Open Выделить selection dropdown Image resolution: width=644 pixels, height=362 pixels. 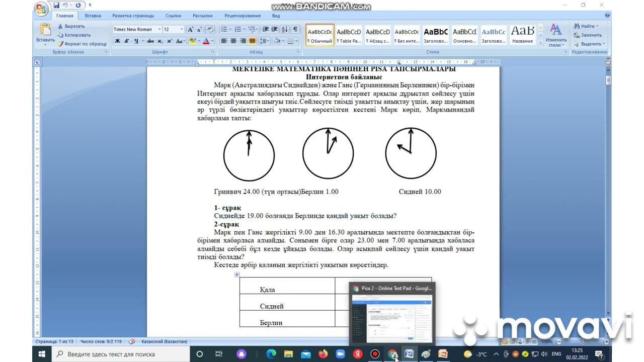tap(590, 44)
